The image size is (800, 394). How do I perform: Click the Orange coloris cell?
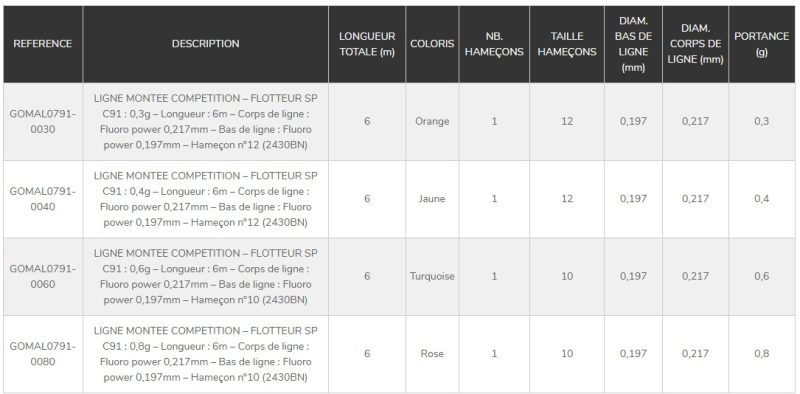432,121
